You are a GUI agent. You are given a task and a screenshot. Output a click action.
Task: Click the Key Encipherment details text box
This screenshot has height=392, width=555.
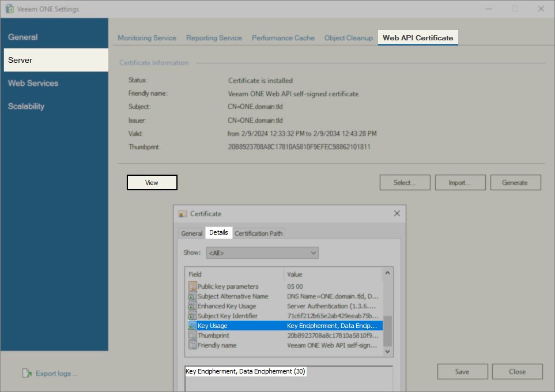[x=289, y=378]
